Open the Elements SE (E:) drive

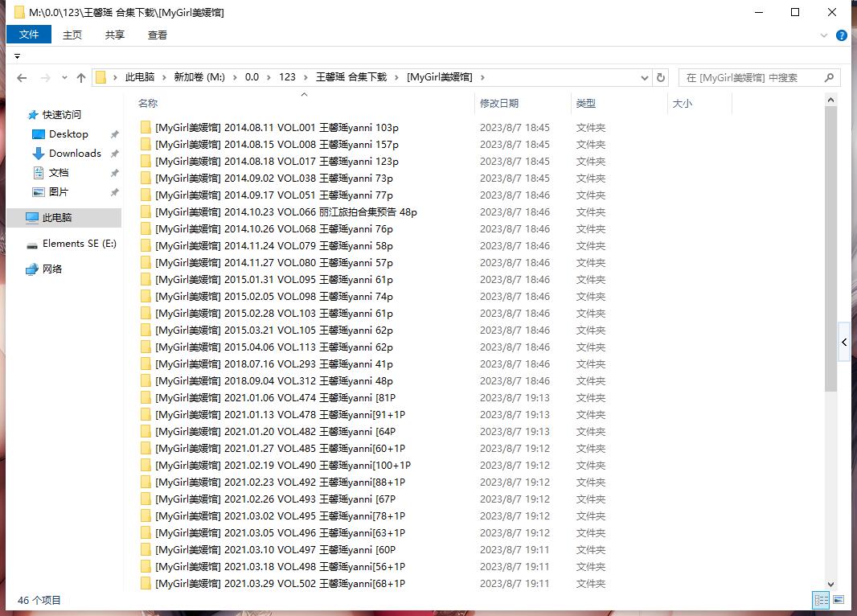(x=79, y=244)
